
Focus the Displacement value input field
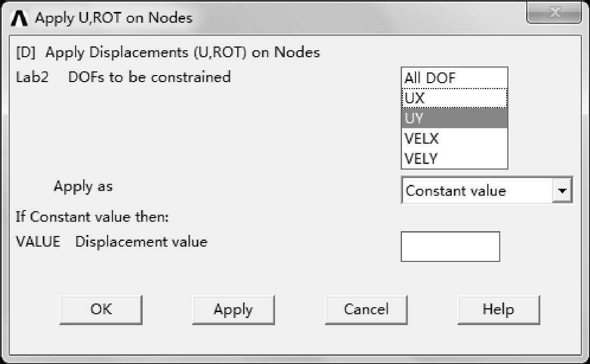click(450, 247)
